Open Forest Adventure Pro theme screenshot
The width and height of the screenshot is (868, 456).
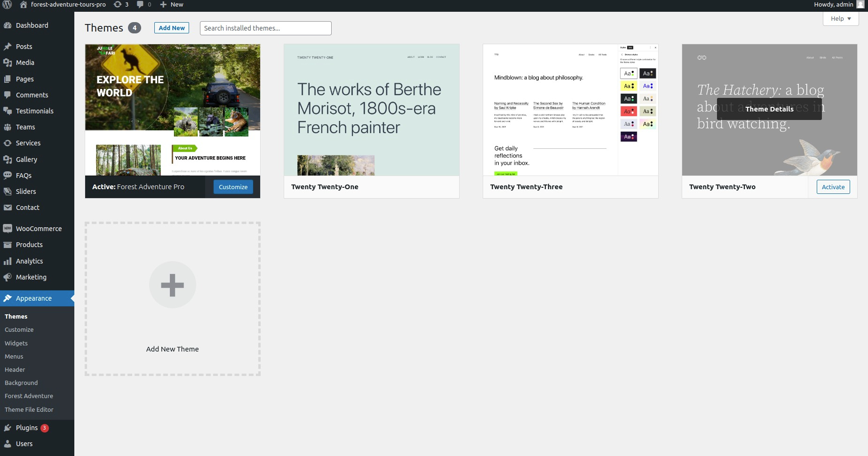pos(173,110)
